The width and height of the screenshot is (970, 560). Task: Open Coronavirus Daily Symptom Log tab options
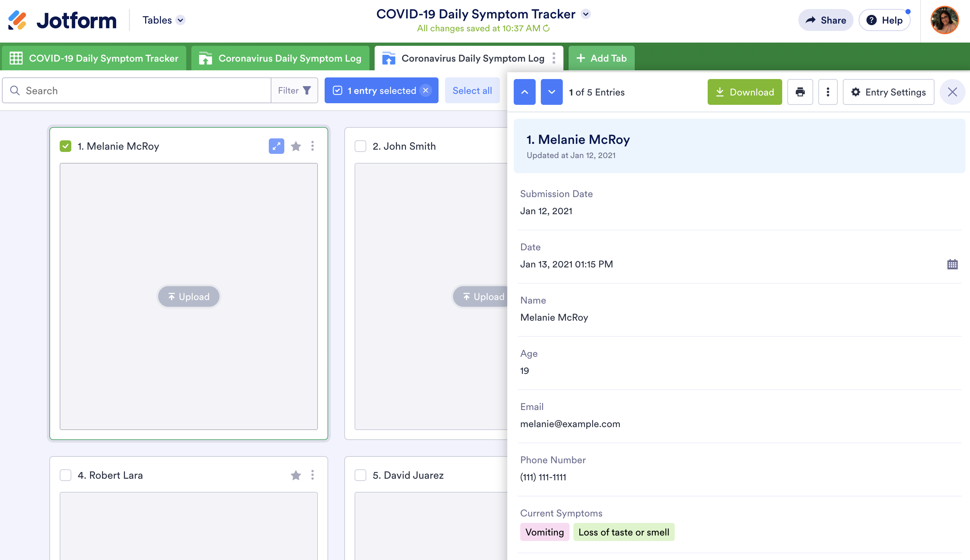(554, 58)
